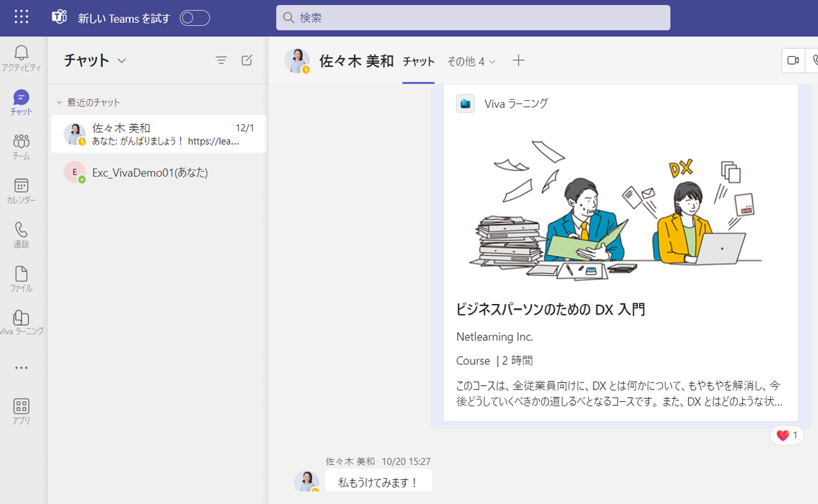Open the ファイル files view
The image size is (818, 504).
[22, 279]
